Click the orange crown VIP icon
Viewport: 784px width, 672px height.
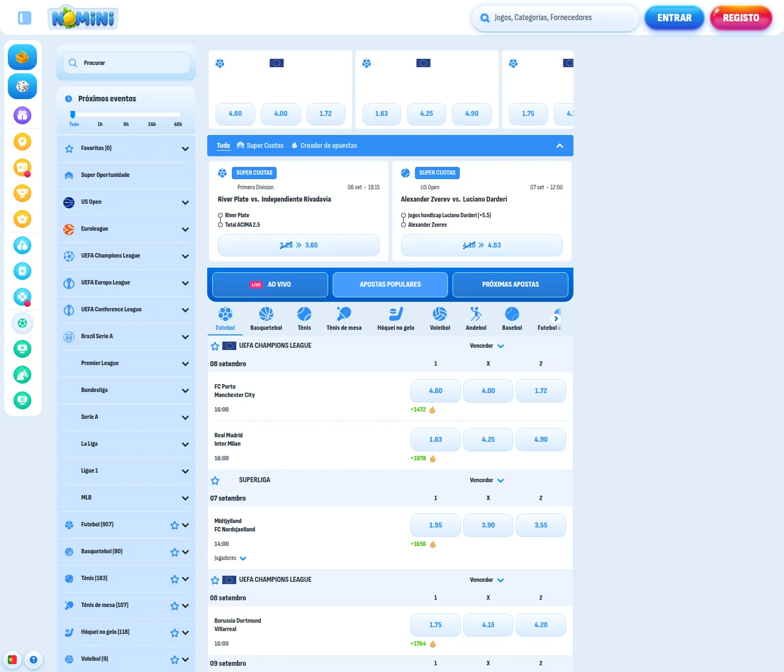tap(22, 219)
